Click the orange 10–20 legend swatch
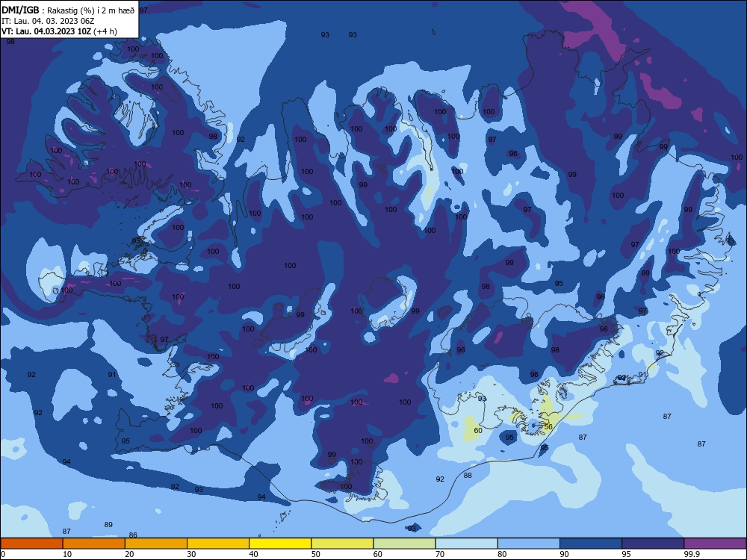The image size is (747, 560). [94, 544]
